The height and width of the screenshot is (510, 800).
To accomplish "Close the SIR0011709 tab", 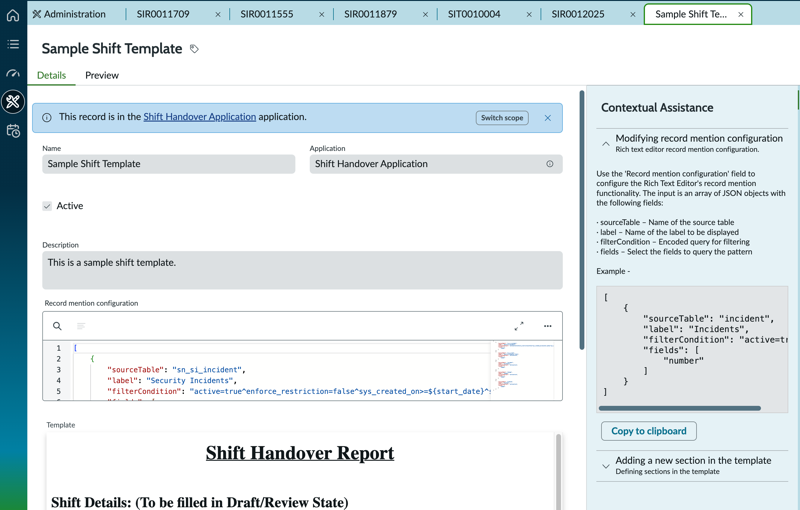I will point(218,15).
